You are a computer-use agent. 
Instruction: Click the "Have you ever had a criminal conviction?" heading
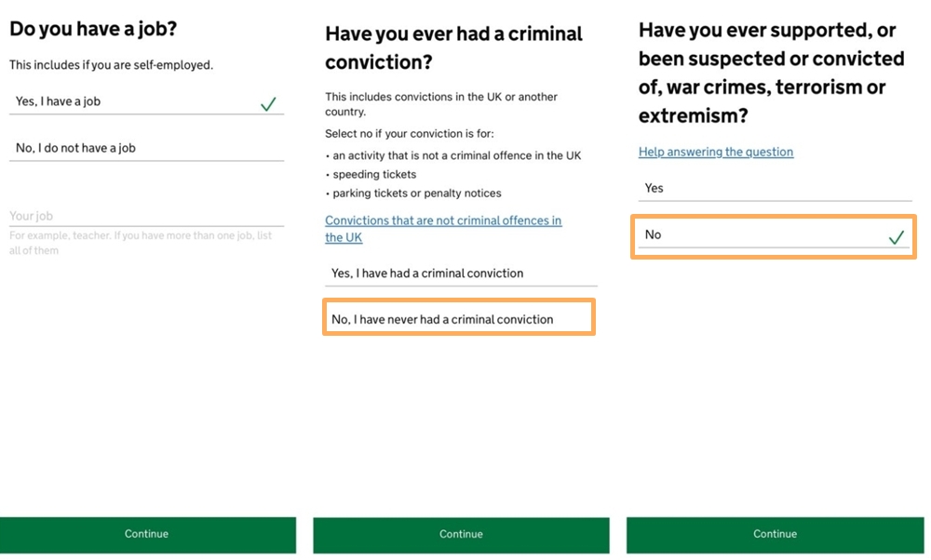click(453, 48)
